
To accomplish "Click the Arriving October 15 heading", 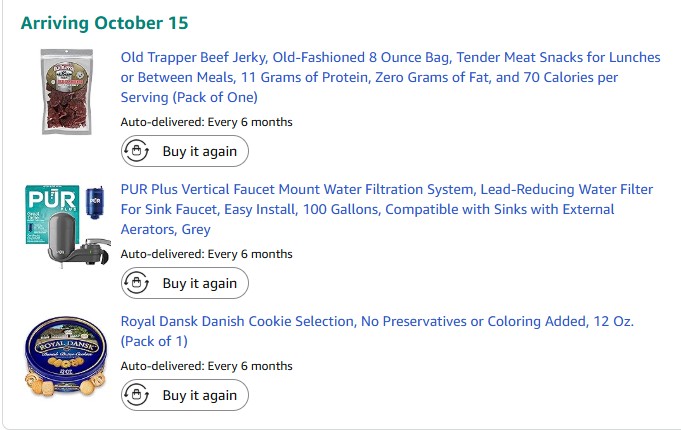I will click(x=104, y=23).
